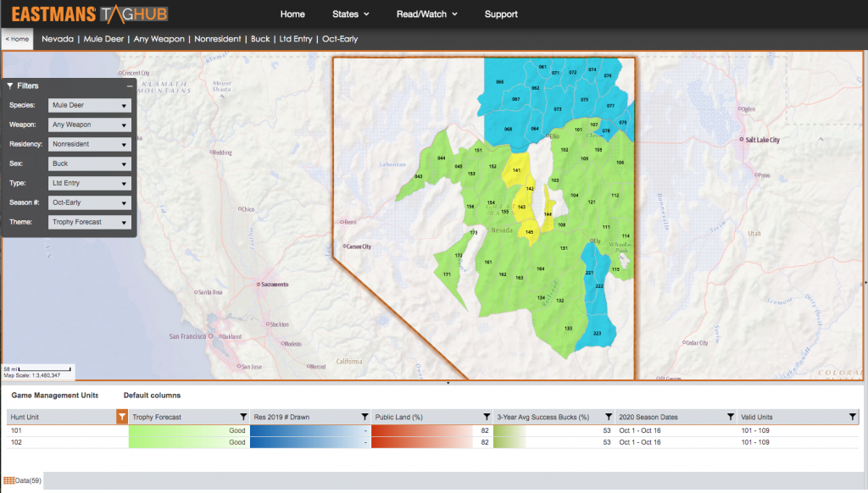
Task: Open the Species dropdown showing Mule Deer
Action: 89,105
